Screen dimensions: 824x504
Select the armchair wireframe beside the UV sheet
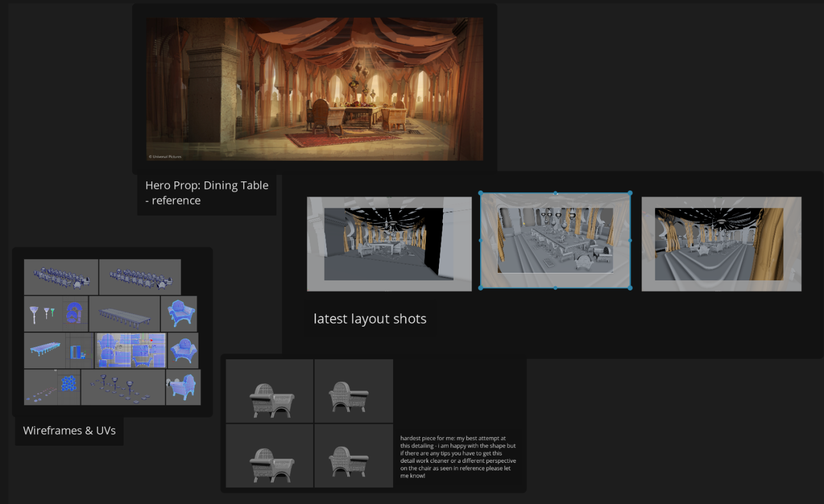coord(183,350)
